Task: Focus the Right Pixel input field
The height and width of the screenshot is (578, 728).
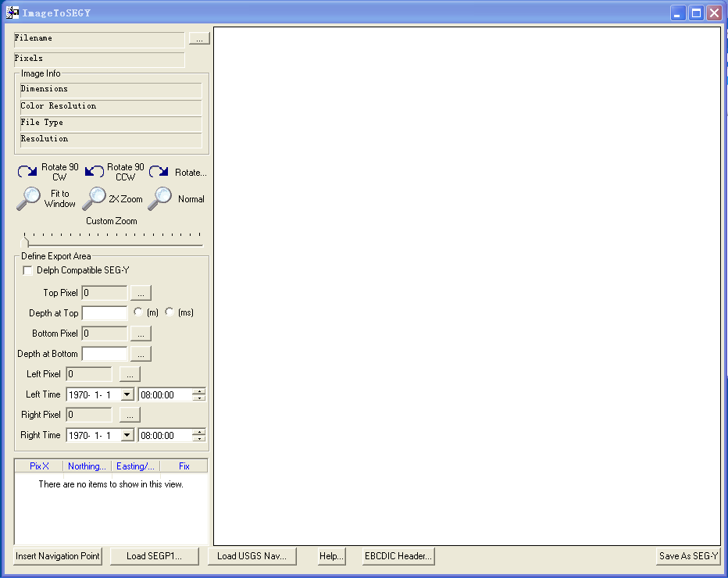Action: tap(89, 415)
